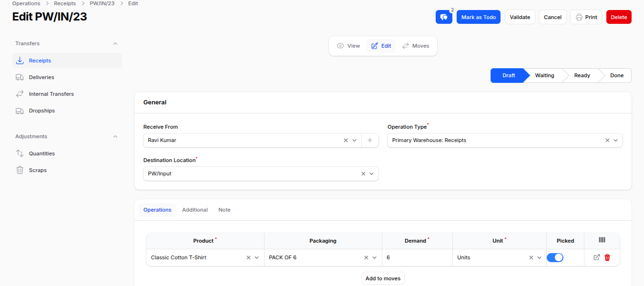The image size is (644, 286).
Task: Open the Operation Type dropdown
Action: pyautogui.click(x=615, y=140)
